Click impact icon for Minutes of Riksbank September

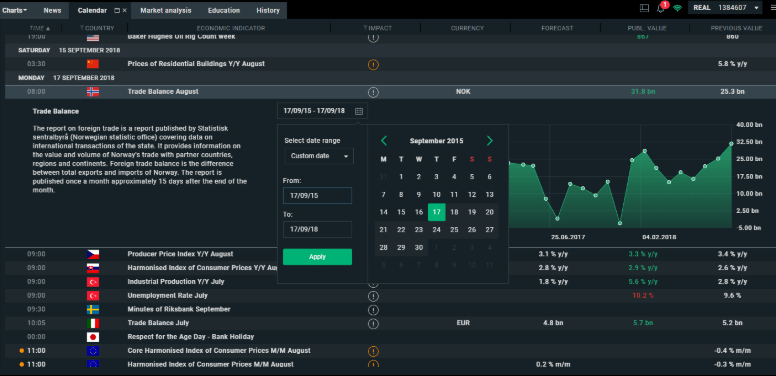[x=374, y=310]
